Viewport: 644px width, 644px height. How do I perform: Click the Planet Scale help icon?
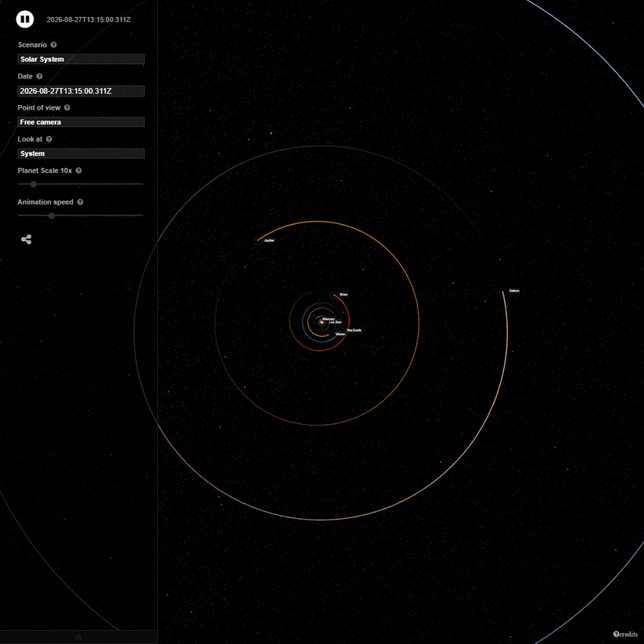point(79,170)
